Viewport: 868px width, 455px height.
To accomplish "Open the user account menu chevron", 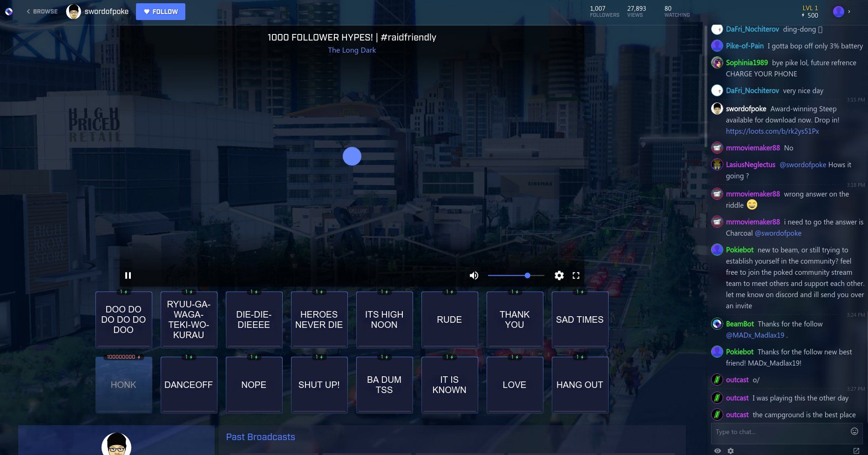I will click(x=849, y=12).
